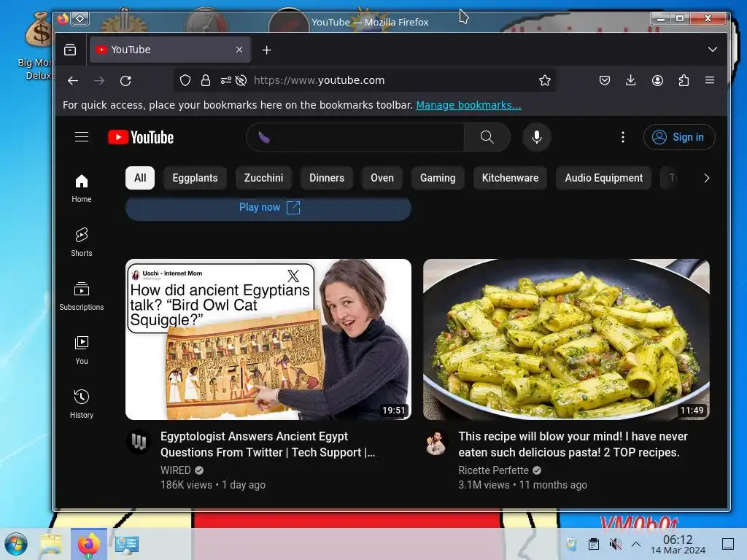
Task: Open the pasta recipe video title
Action: point(573,444)
